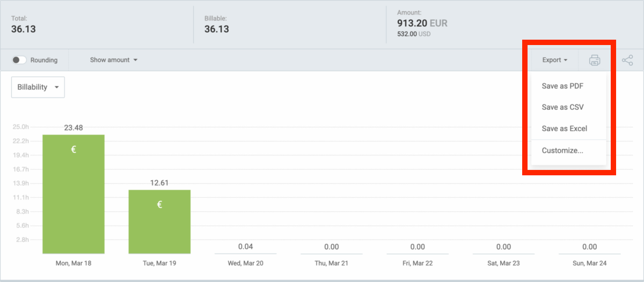Choose Save as PDF
Viewport: 644px width, 282px height.
[x=562, y=86]
